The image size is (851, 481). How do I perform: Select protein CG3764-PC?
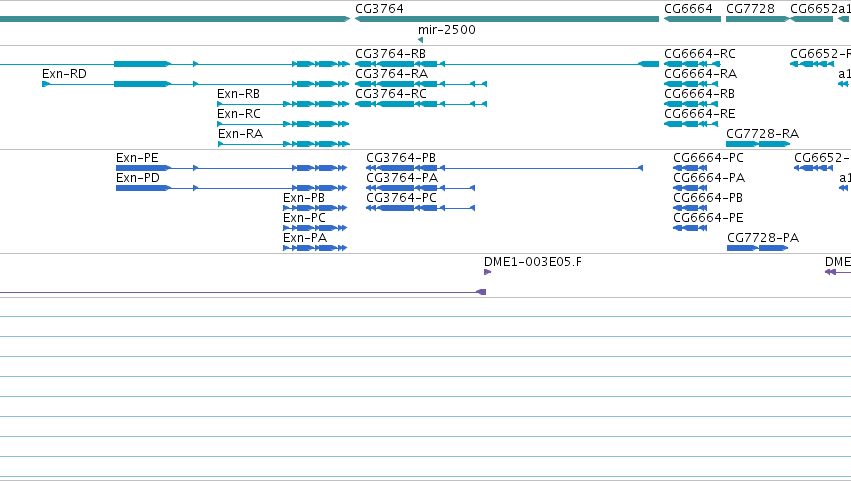[x=421, y=208]
